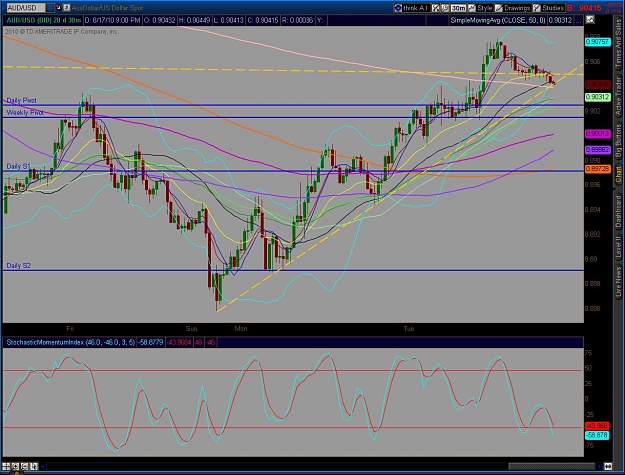
Task: Click the R: 0.00036 range value cell
Action: pyautogui.click(x=297, y=20)
